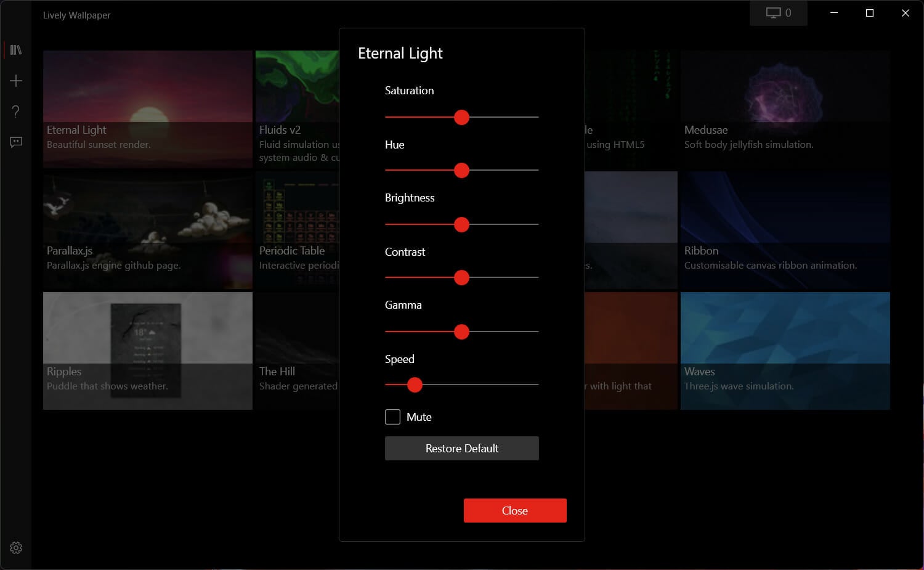The height and width of the screenshot is (570, 924).
Task: Click the Saturation slider handle
Action: [x=461, y=117]
